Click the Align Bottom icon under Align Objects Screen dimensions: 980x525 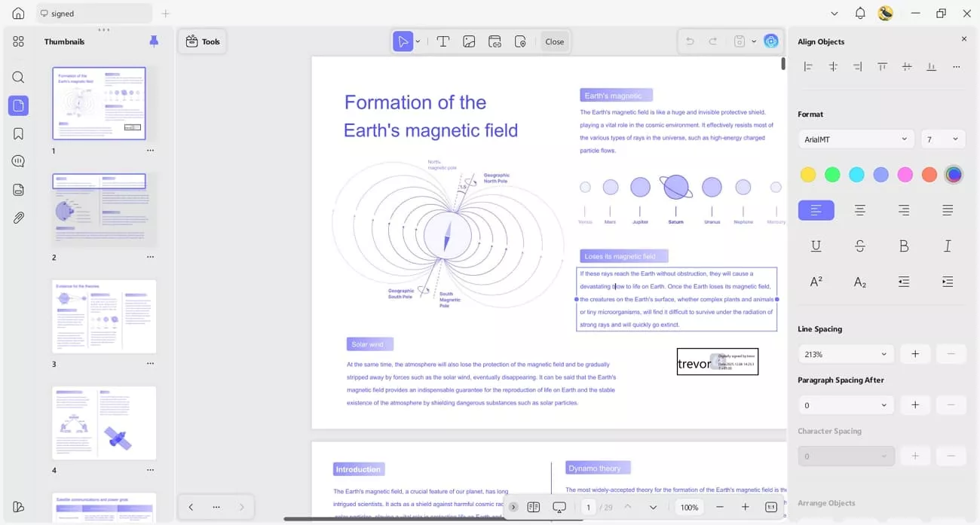tap(931, 66)
